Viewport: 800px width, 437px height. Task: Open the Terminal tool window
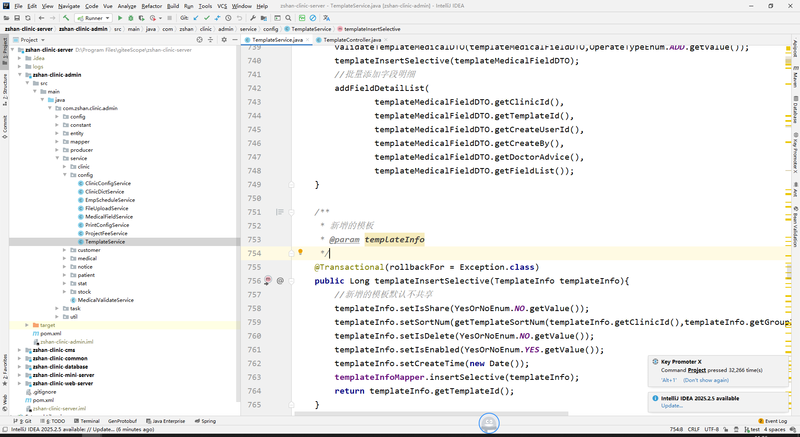[x=89, y=421]
